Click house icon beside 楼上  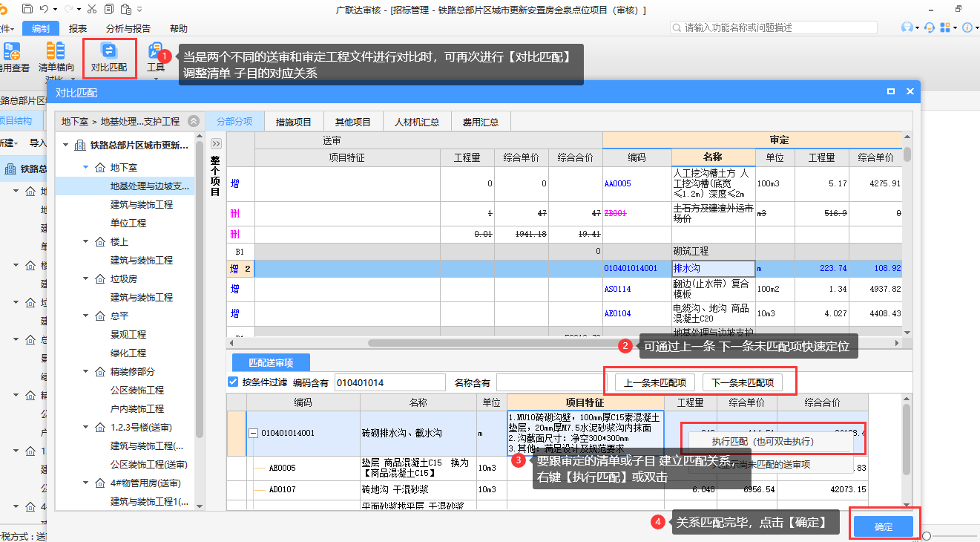click(99, 242)
